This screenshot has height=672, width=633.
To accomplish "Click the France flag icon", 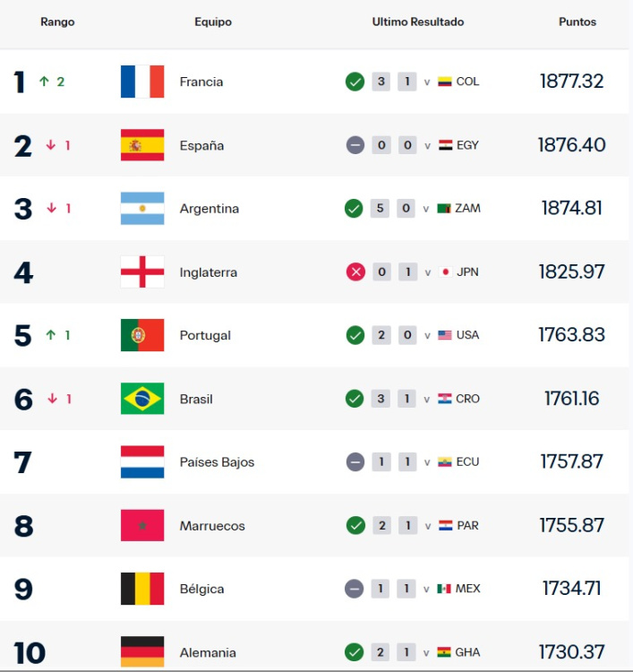I will (x=142, y=82).
